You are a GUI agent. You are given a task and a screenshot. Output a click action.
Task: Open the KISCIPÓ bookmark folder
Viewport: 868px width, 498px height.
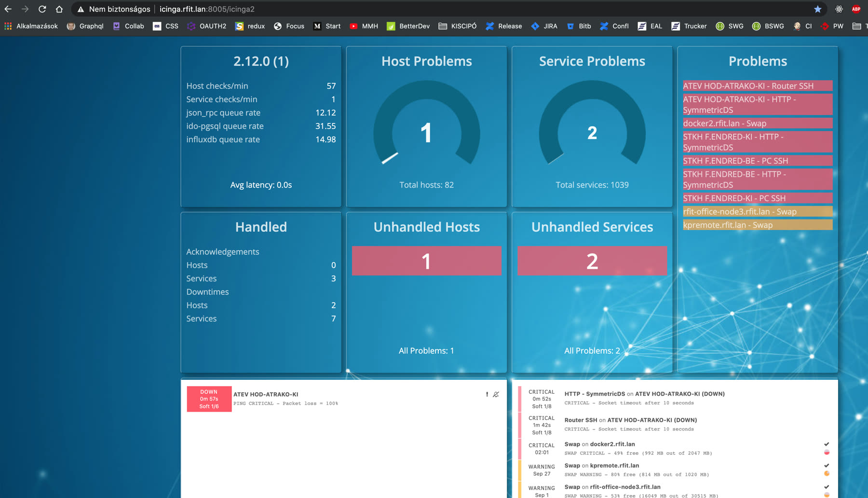[458, 26]
